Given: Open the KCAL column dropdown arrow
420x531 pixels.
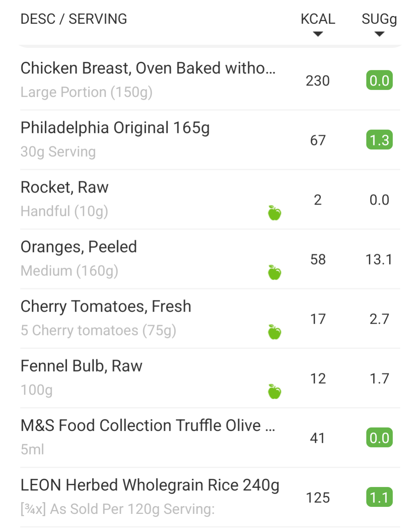Looking at the screenshot, I should click(318, 34).
